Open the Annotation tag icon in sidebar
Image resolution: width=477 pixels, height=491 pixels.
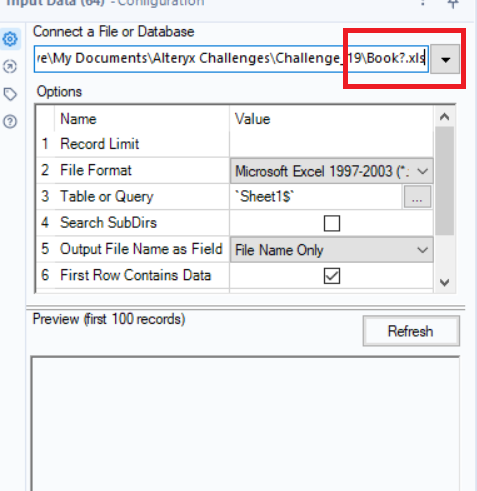[x=10, y=94]
